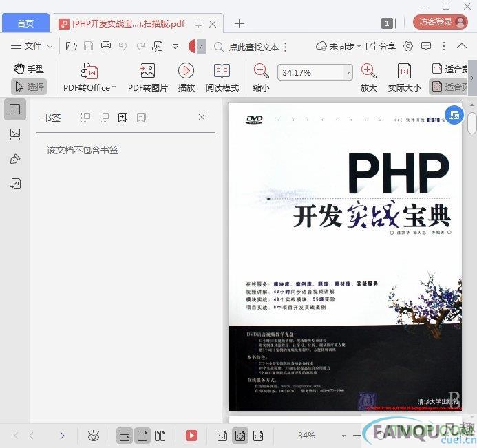Click the projector icon on the PDF tab
This screenshot has height=448, width=477.
199,24
